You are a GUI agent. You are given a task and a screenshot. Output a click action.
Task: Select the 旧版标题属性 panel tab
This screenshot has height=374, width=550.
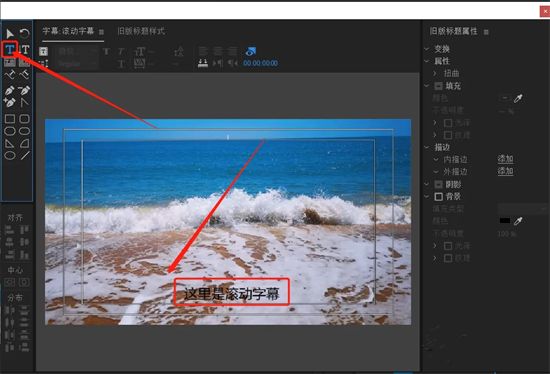(454, 31)
